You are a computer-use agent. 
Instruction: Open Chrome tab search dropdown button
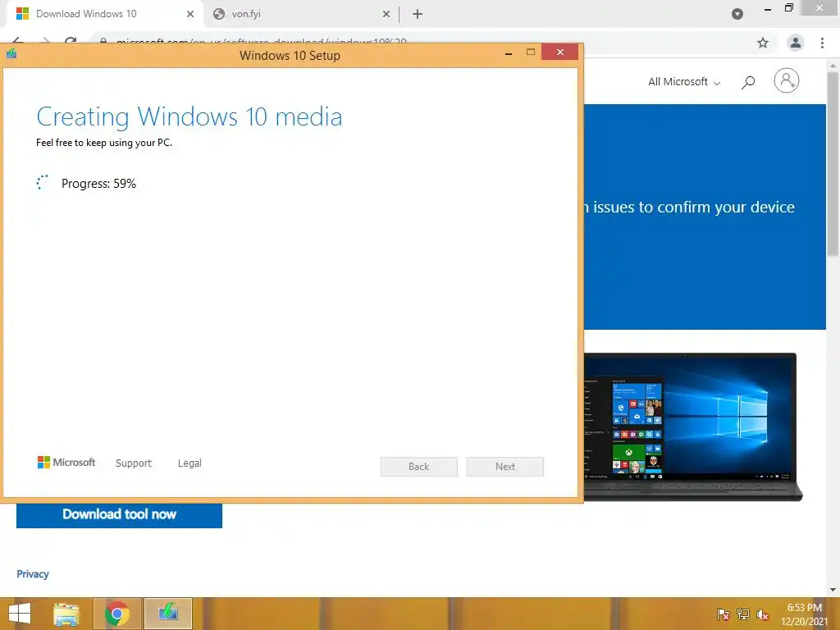pyautogui.click(x=737, y=14)
